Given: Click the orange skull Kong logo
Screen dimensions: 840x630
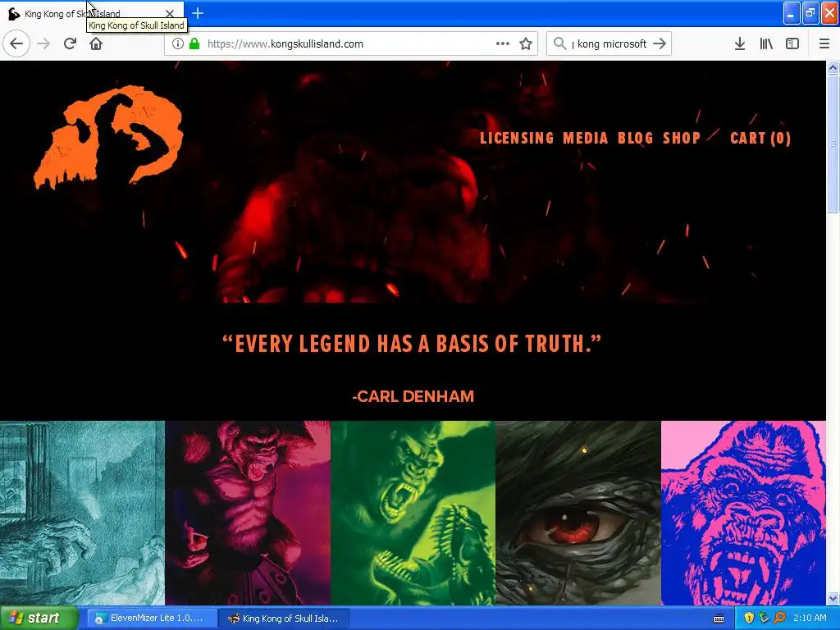Looking at the screenshot, I should tap(109, 137).
